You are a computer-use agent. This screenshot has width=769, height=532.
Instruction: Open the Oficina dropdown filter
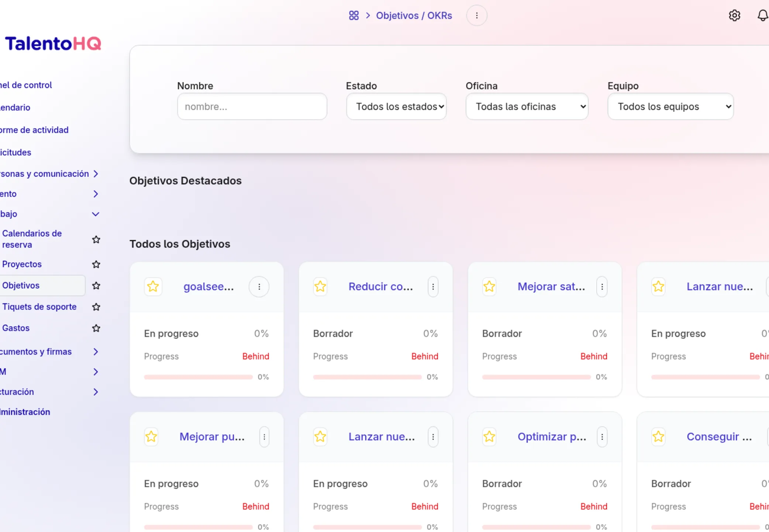pos(527,107)
